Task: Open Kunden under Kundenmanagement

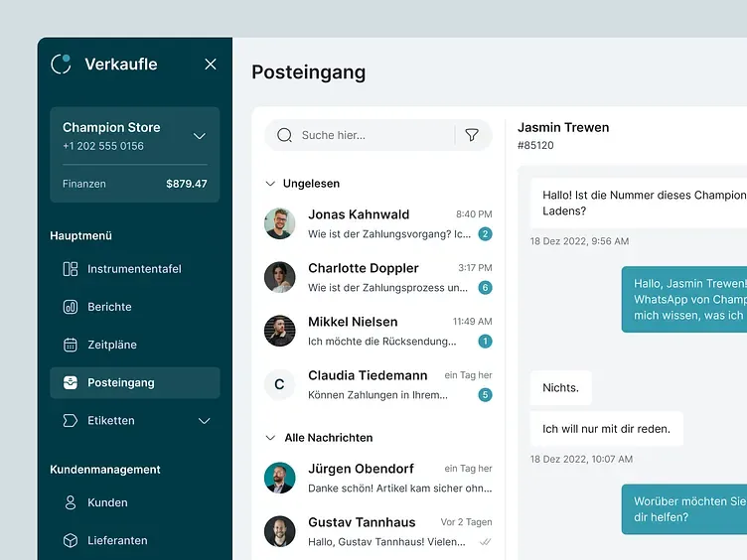Action: coord(135,502)
